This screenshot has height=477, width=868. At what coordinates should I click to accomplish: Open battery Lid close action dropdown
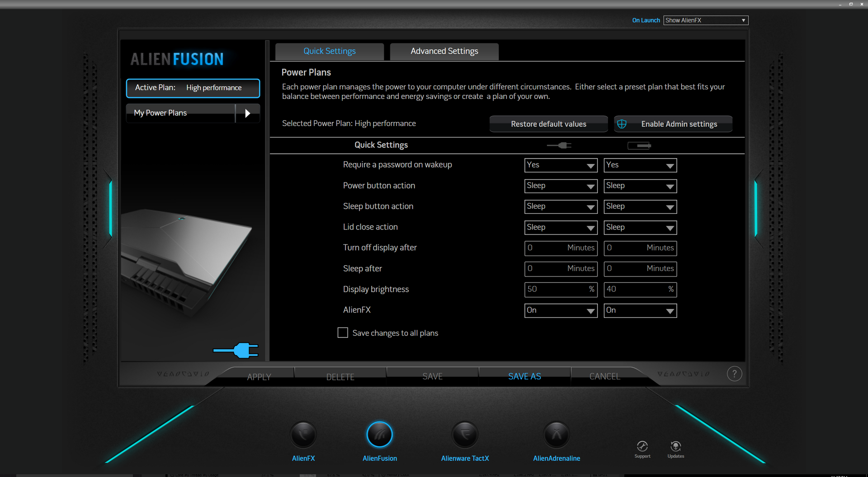pos(640,227)
